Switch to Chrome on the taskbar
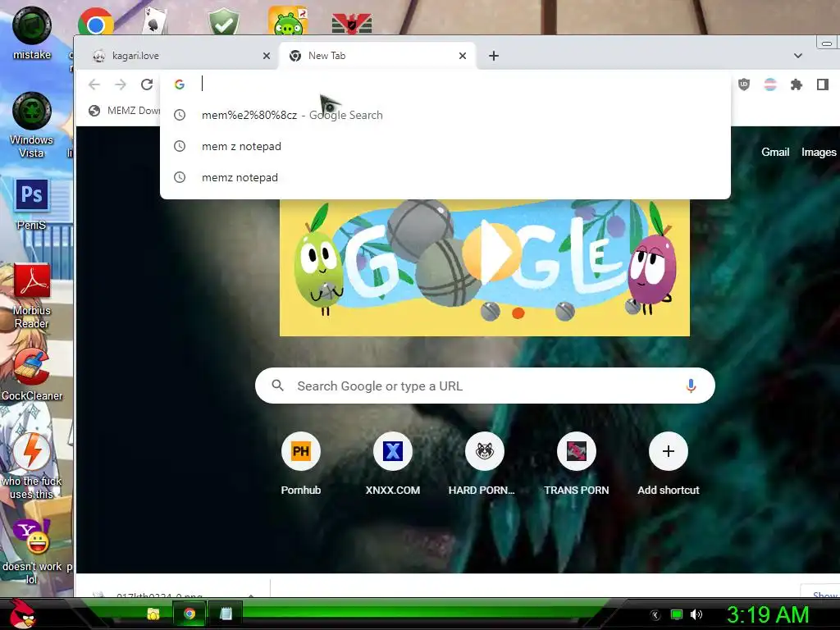The image size is (840, 630). [189, 614]
